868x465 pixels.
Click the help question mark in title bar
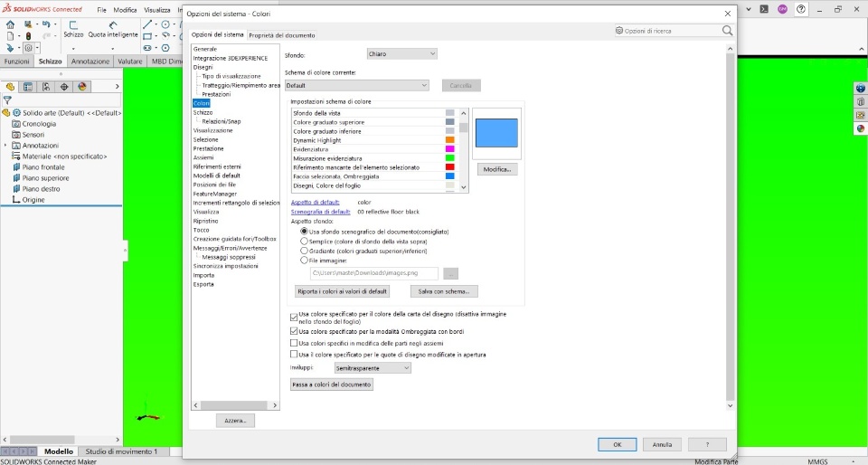click(800, 9)
